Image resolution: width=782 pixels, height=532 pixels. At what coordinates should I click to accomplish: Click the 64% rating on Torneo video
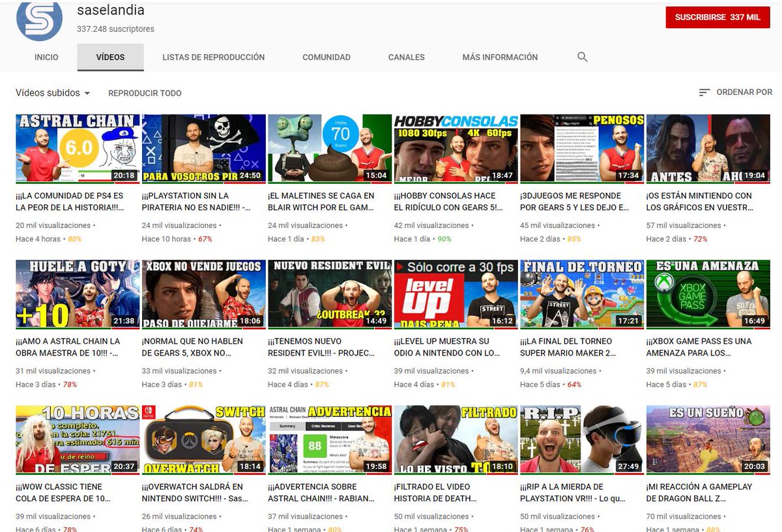pos(574,385)
